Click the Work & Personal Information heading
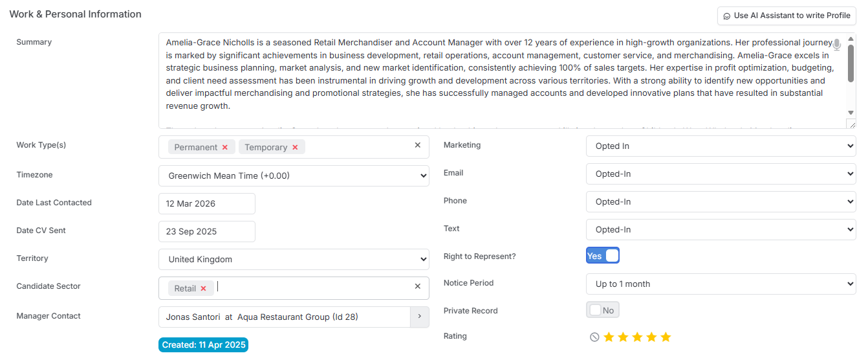The image size is (868, 362). click(75, 14)
